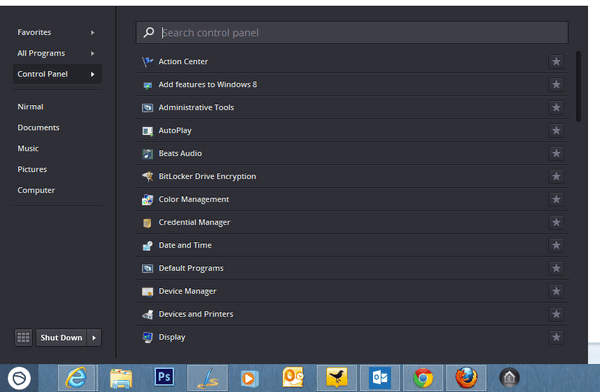Expand Favorites submenu arrow
The width and height of the screenshot is (600, 392).
[93, 33]
